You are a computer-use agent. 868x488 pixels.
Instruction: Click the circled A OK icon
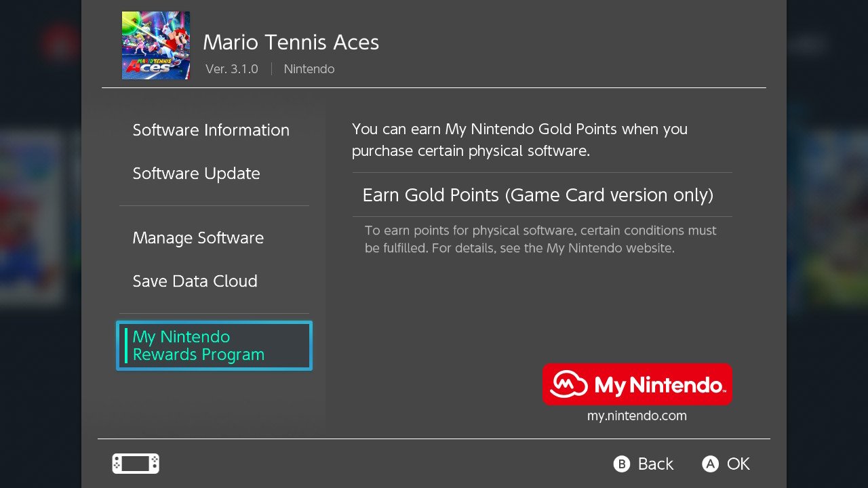(710, 464)
